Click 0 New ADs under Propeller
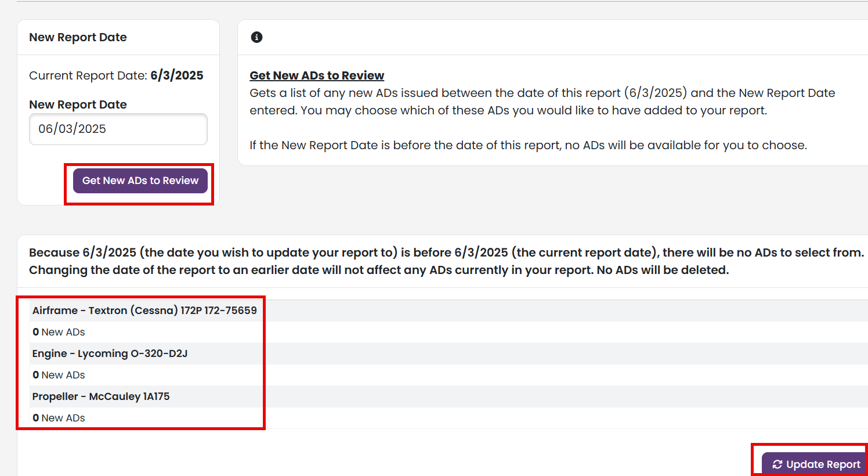The height and width of the screenshot is (476, 868). (59, 418)
